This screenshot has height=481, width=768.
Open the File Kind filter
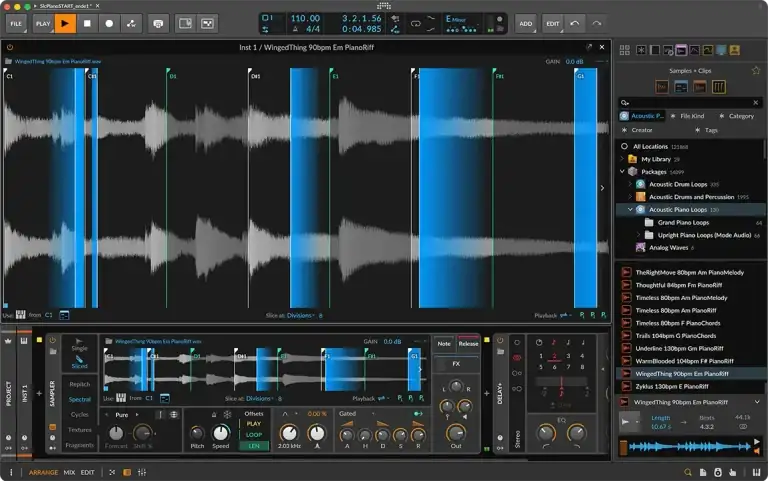click(x=687, y=116)
